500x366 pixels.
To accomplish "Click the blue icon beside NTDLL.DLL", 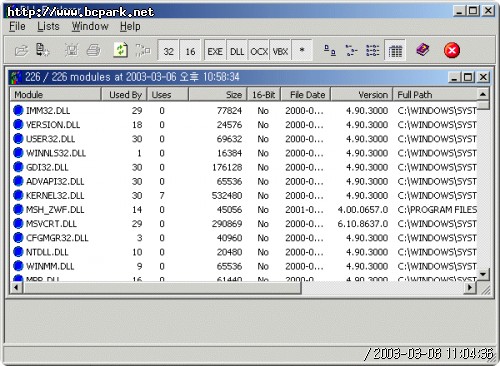I will click(x=18, y=252).
